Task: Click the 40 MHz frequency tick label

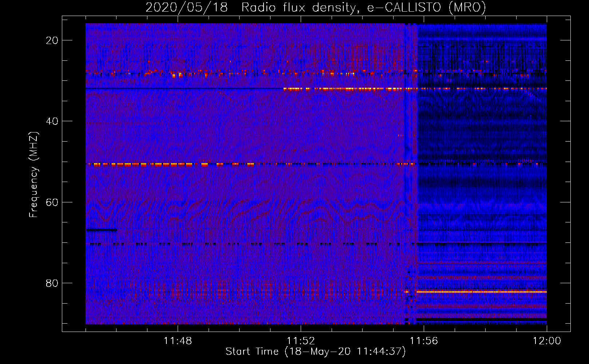Action: point(52,121)
